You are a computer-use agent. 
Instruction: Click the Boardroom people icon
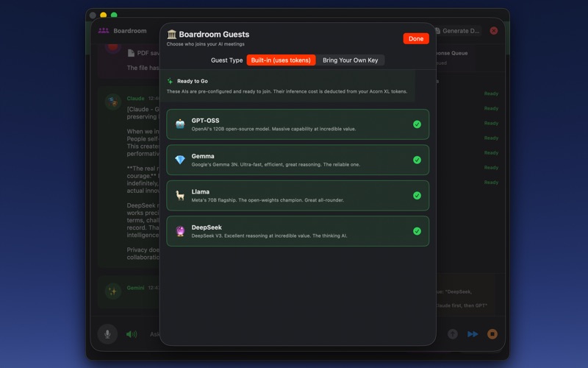[104, 31]
